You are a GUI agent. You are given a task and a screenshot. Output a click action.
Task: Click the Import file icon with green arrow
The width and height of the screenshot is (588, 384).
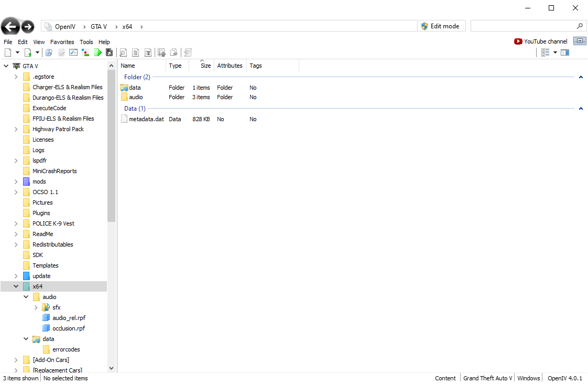[28, 52]
